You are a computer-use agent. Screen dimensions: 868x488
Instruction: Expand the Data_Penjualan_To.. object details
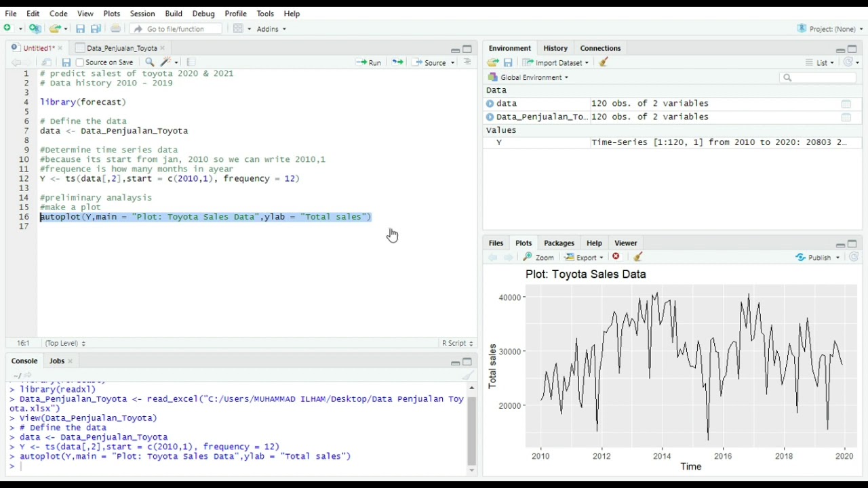[490, 117]
